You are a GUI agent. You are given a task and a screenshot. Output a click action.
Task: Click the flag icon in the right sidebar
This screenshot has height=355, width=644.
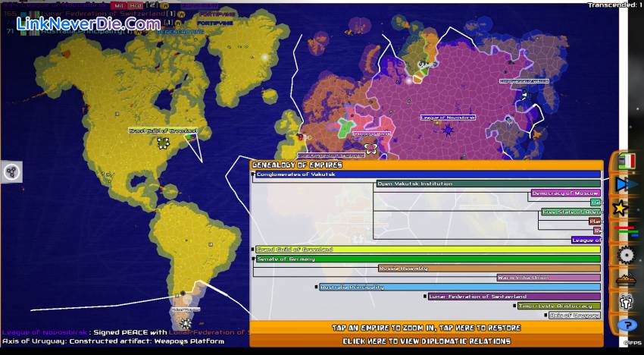626,161
